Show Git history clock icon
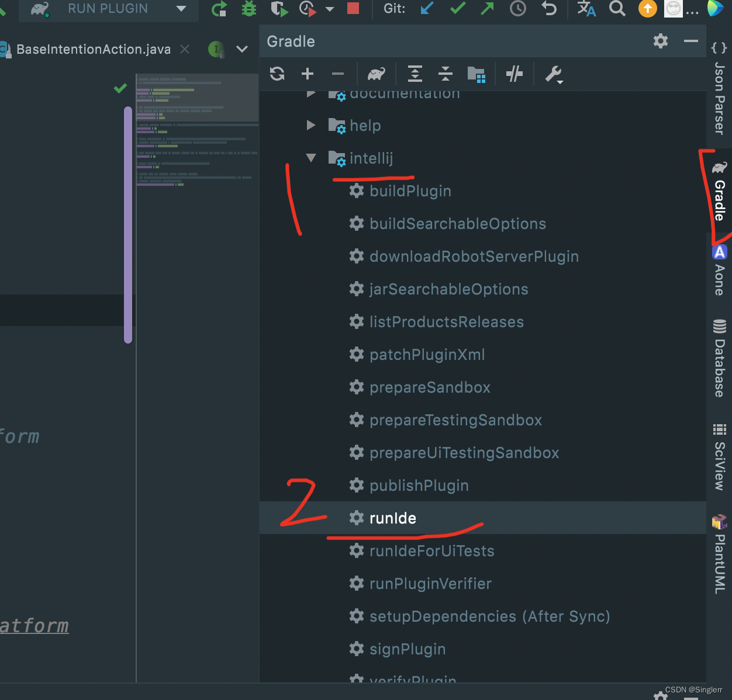The width and height of the screenshot is (732, 700). click(518, 8)
